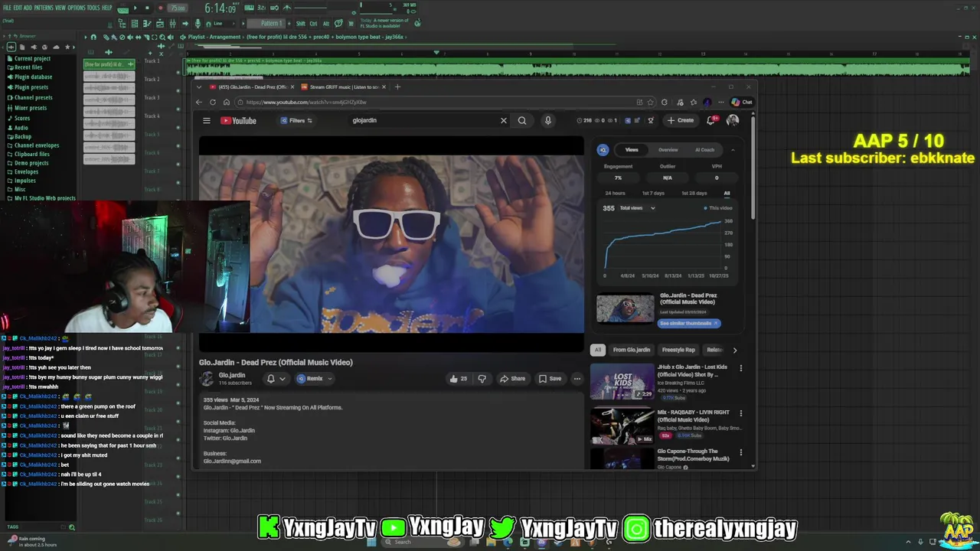Start voice search with microphone
The height and width of the screenshot is (551, 980).
547,120
